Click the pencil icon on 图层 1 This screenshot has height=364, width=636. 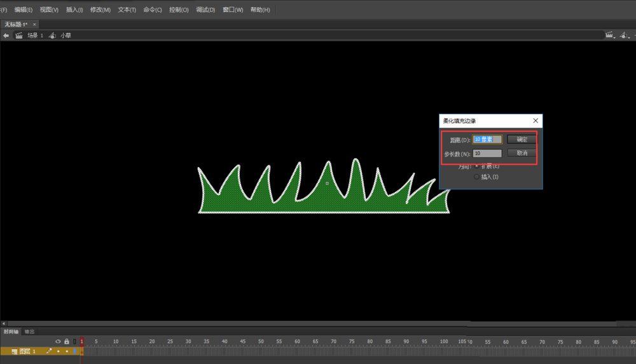tap(49, 351)
